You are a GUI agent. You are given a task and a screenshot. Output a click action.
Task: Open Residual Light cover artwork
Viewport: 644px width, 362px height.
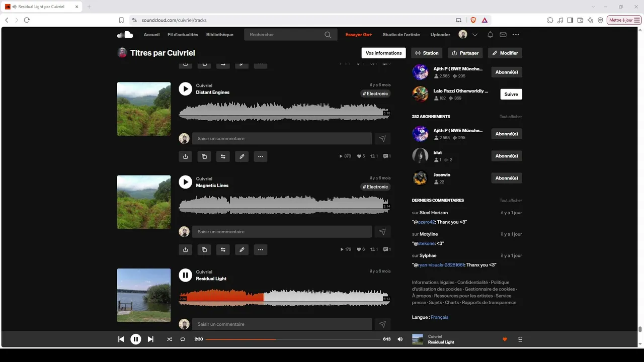click(x=144, y=295)
